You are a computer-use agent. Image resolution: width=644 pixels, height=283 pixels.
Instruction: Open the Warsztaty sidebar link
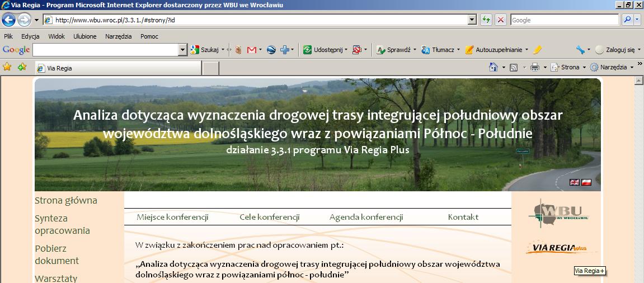(x=56, y=279)
